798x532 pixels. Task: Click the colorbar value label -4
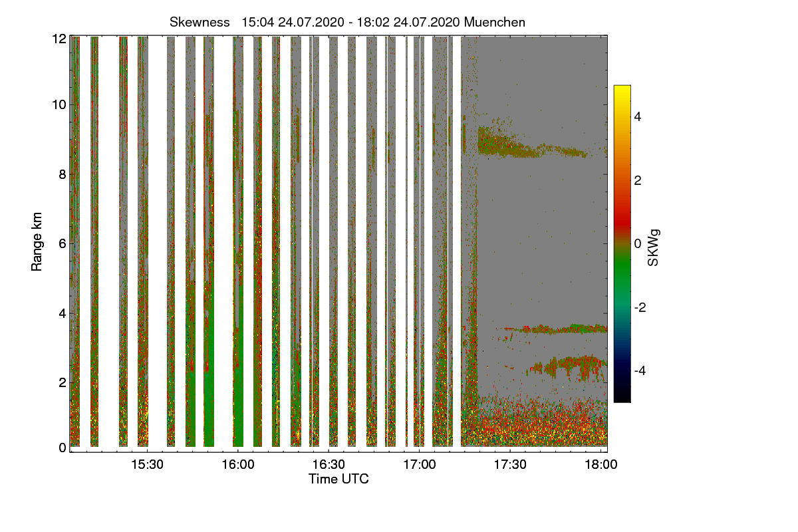coord(641,370)
